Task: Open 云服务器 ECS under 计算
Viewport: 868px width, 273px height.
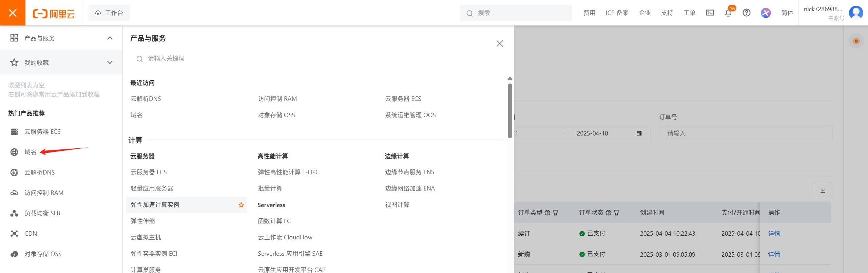Action: (x=149, y=172)
